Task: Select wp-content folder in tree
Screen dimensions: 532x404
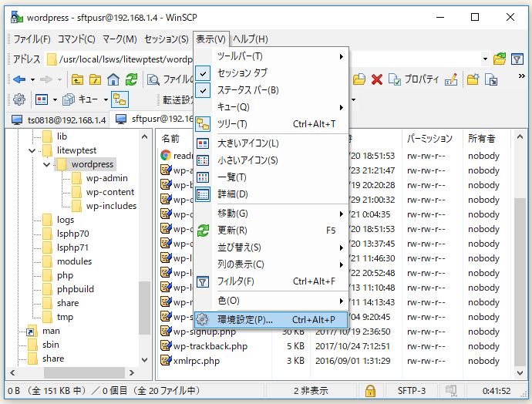Action: (x=110, y=192)
